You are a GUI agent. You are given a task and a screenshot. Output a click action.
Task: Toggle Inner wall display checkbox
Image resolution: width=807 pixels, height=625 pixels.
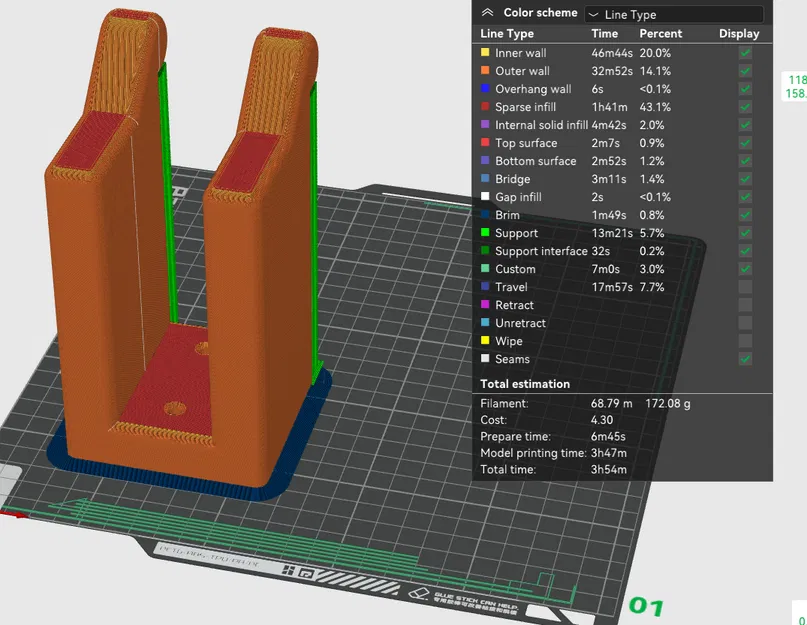pos(745,53)
